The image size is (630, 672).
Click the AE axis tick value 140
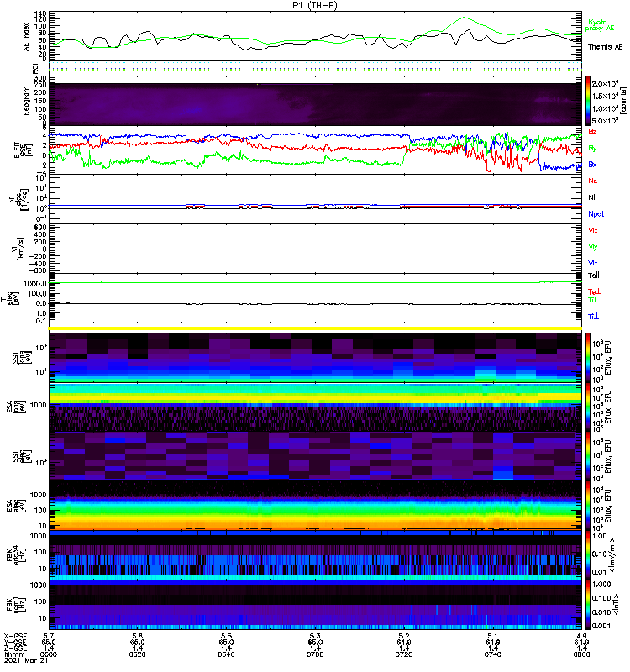[40, 14]
